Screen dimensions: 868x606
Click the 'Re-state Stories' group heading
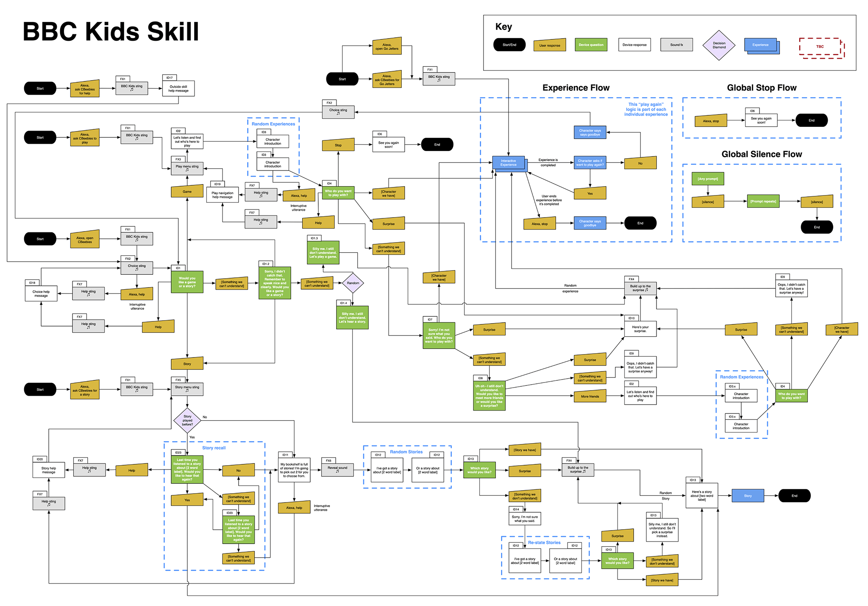544,543
